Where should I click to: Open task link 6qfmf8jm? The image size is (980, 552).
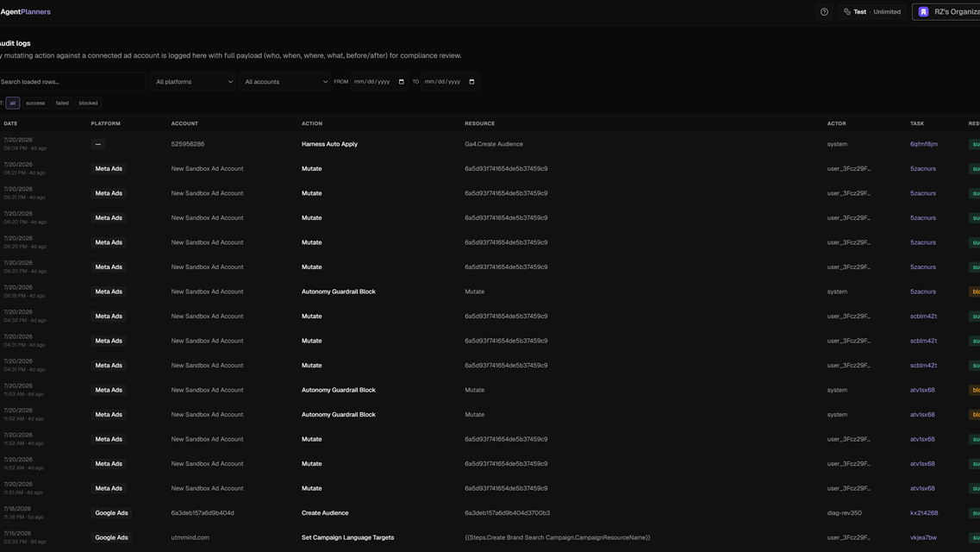point(924,144)
